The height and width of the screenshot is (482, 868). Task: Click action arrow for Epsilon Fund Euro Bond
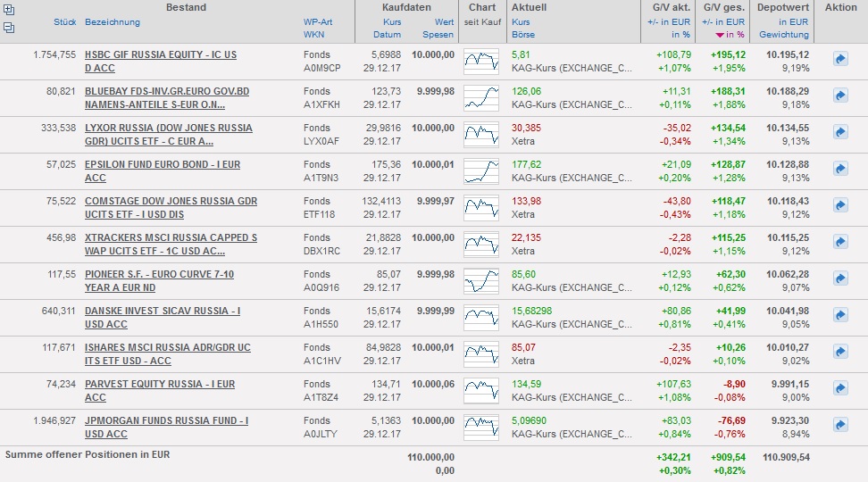click(840, 168)
